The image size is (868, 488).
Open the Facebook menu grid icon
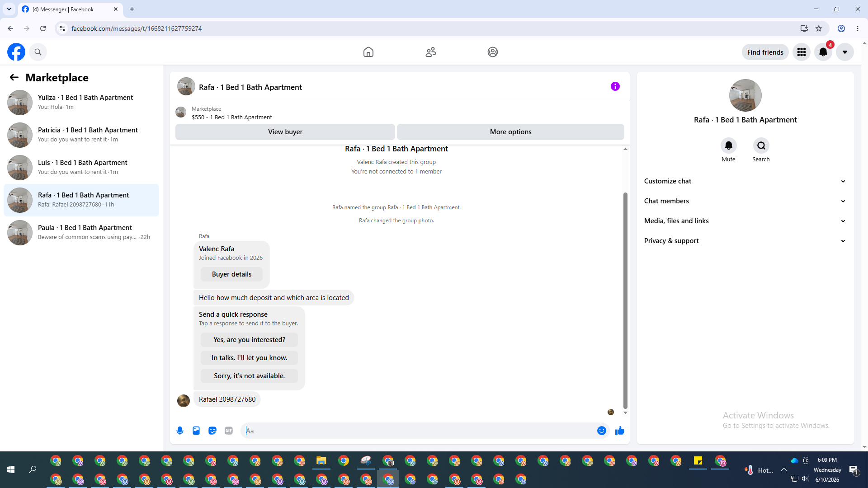point(802,52)
